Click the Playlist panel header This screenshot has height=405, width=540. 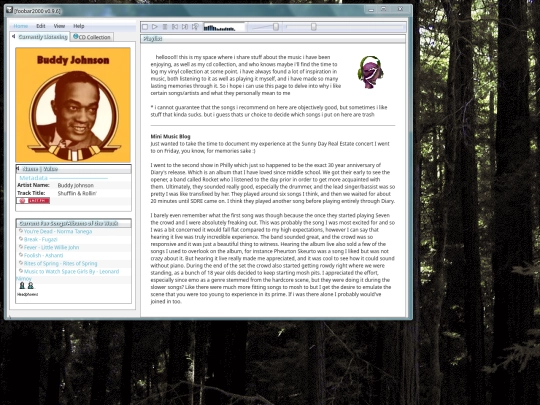[x=273, y=39]
